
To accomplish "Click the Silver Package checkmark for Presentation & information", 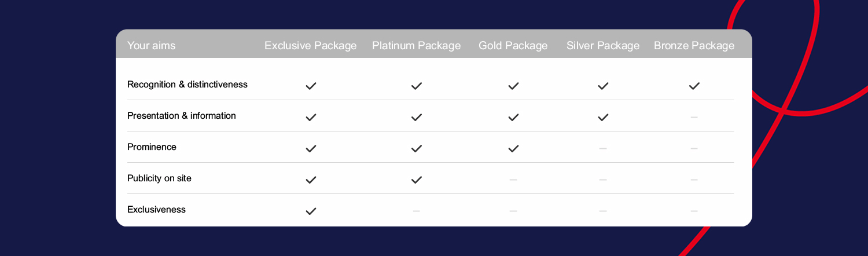I will tap(603, 117).
